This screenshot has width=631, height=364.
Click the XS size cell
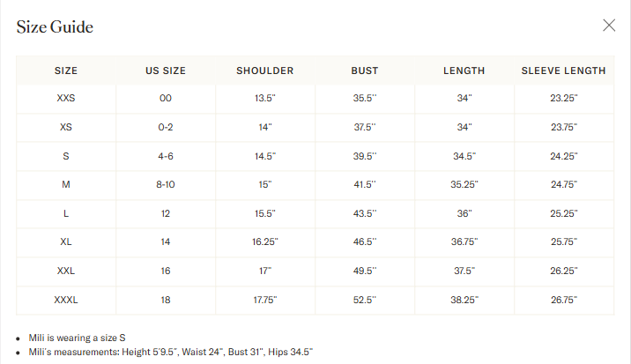[66, 128]
